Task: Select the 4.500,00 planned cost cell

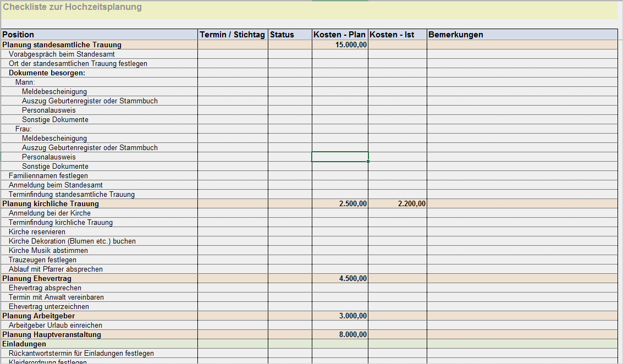Action: (340, 279)
